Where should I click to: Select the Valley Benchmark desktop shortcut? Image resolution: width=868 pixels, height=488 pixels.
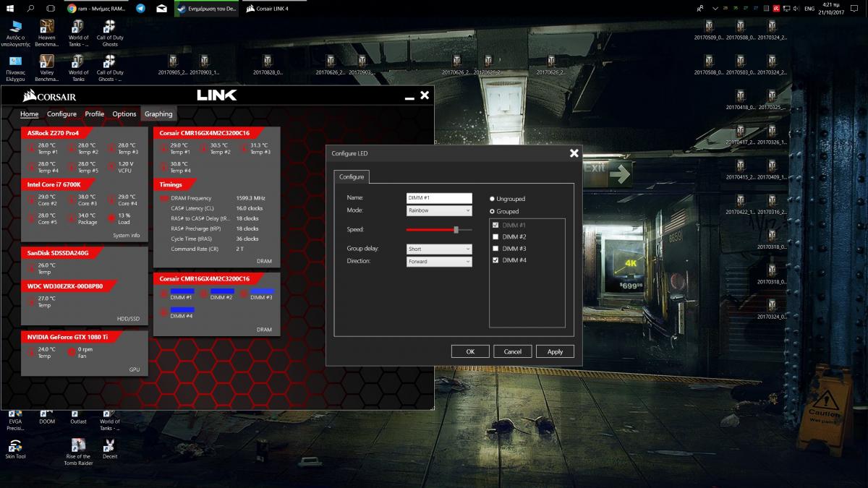coord(46,68)
